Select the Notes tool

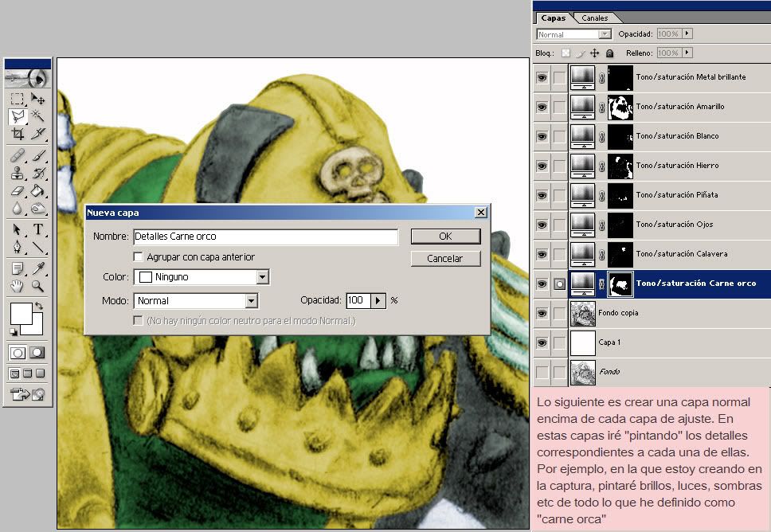pos(18,268)
